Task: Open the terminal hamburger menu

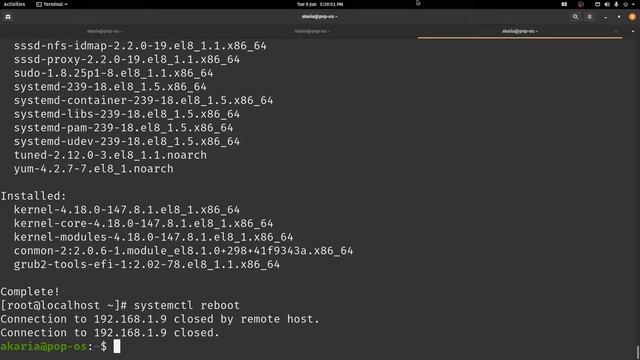Action: point(589,17)
